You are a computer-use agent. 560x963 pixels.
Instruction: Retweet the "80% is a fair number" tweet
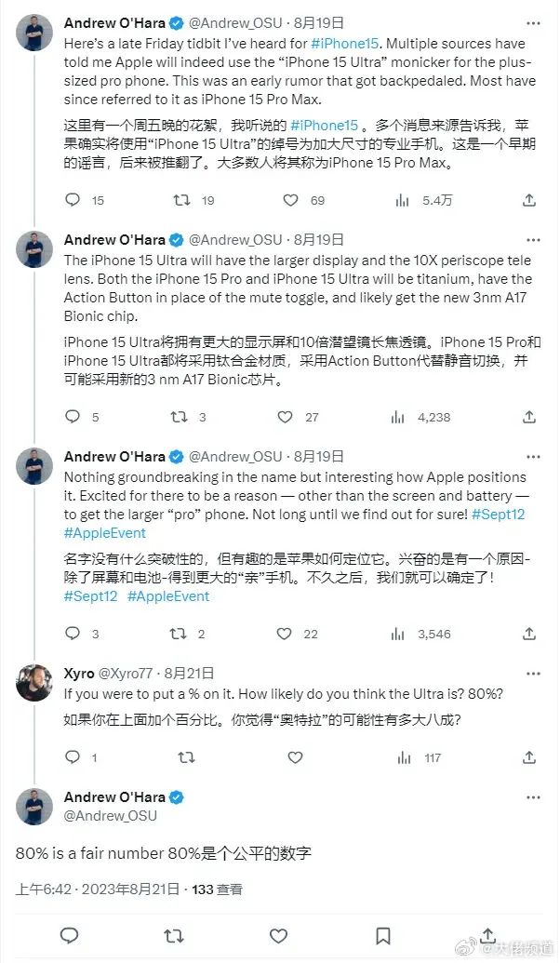[173, 935]
